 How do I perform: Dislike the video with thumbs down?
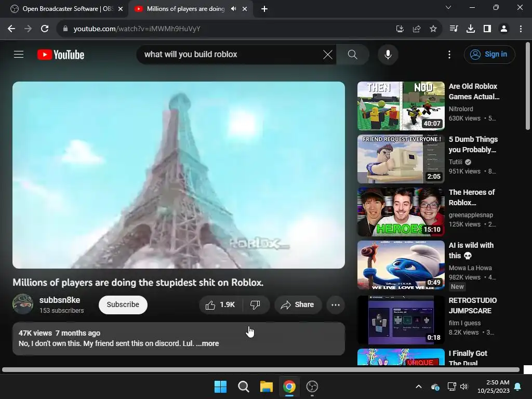click(256, 304)
